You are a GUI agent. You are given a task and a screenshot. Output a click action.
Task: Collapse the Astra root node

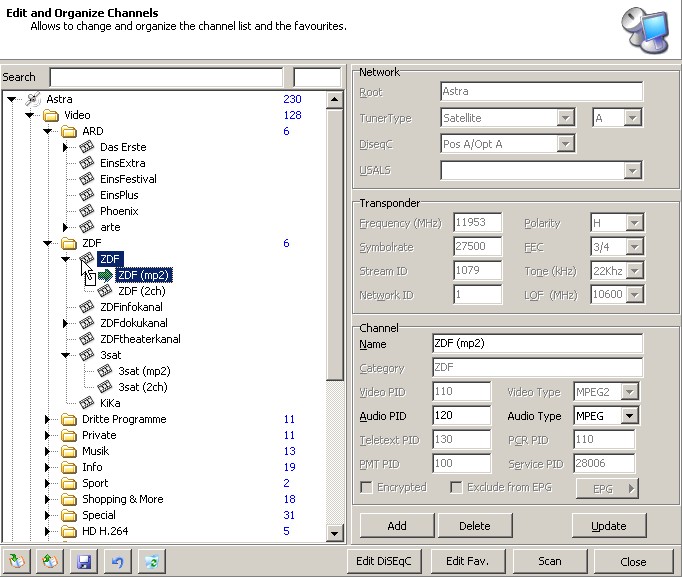(12, 100)
